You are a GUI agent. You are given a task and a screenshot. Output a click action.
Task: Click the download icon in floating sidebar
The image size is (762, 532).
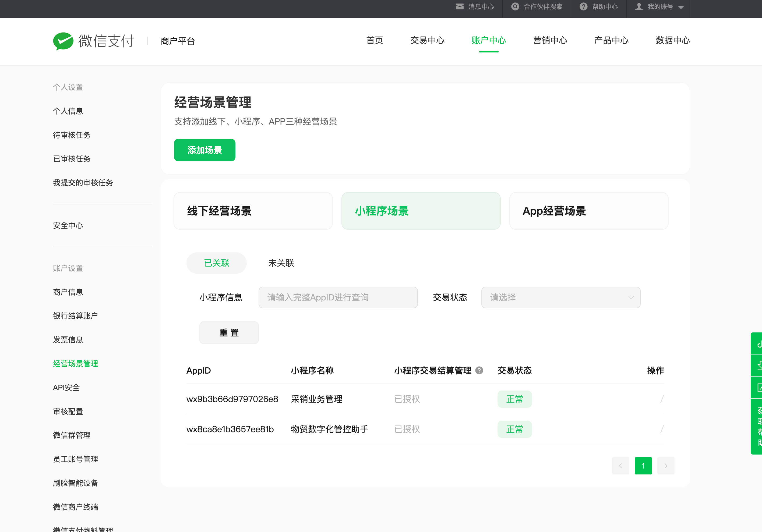[759, 365]
